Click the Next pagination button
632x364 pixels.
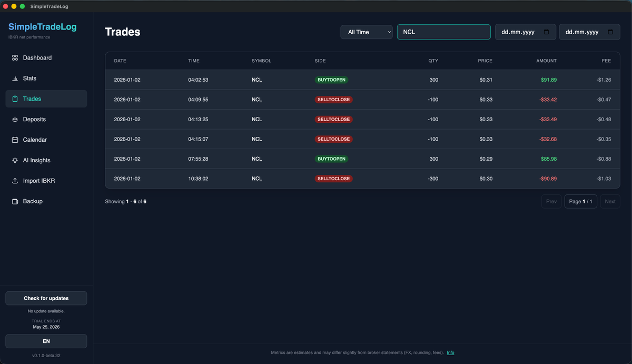click(x=610, y=202)
